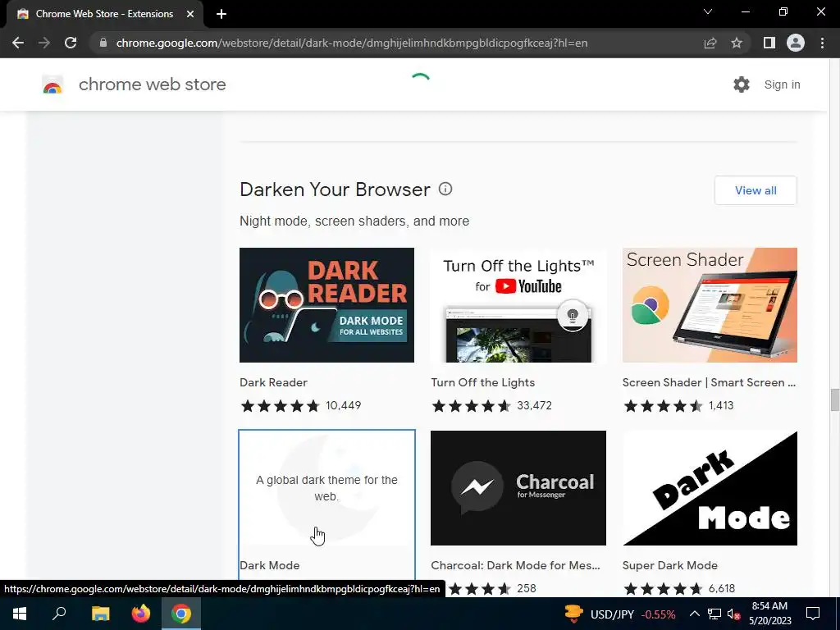
Task: Click the Night mode, screen shaders subtitle
Action: (354, 221)
